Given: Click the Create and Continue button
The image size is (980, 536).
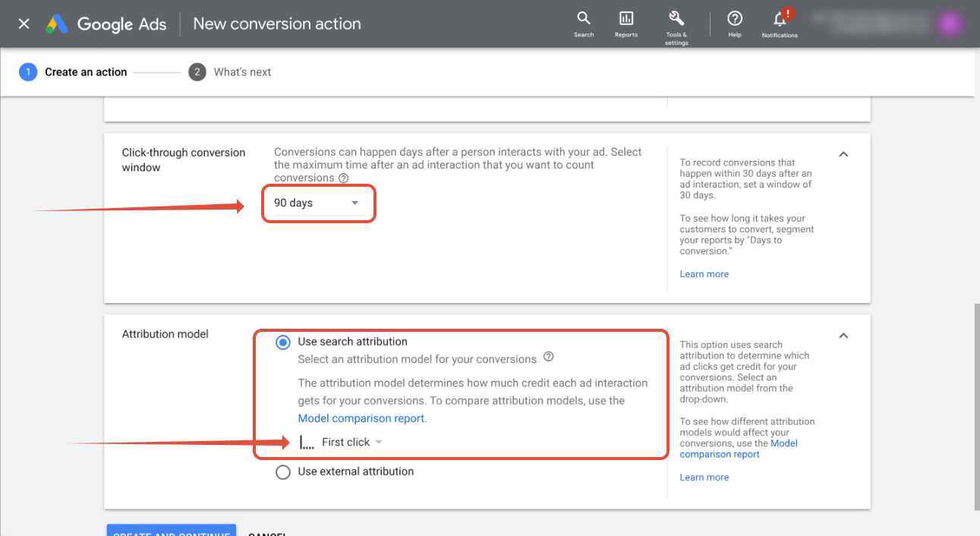Looking at the screenshot, I should [x=171, y=531].
